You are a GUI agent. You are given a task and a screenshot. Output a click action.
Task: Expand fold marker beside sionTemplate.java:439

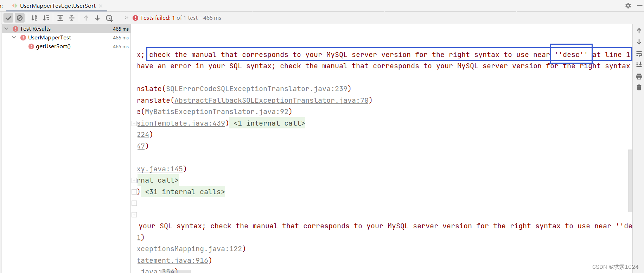pos(134,123)
